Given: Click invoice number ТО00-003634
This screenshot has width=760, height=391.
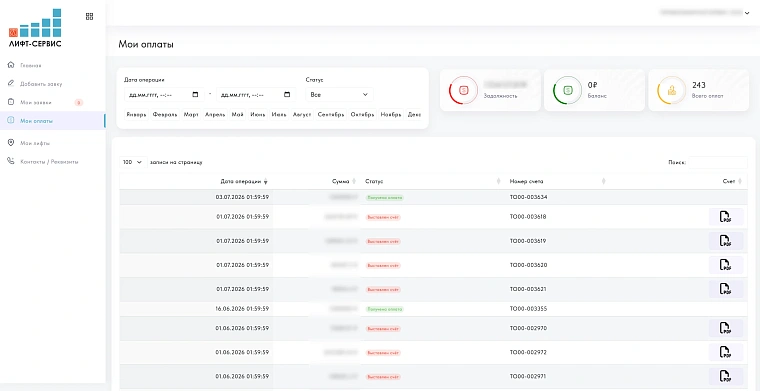Looking at the screenshot, I should point(528,197).
